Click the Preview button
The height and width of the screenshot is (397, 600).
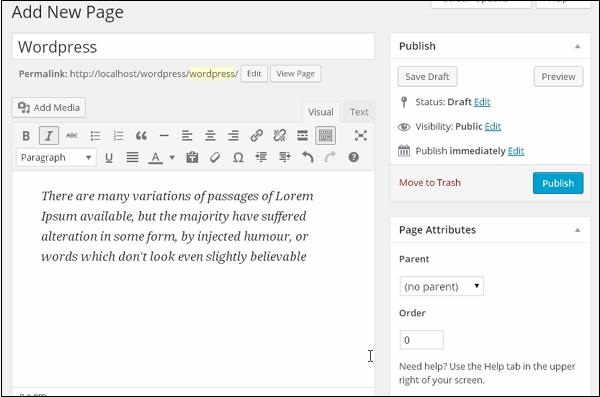(x=558, y=77)
